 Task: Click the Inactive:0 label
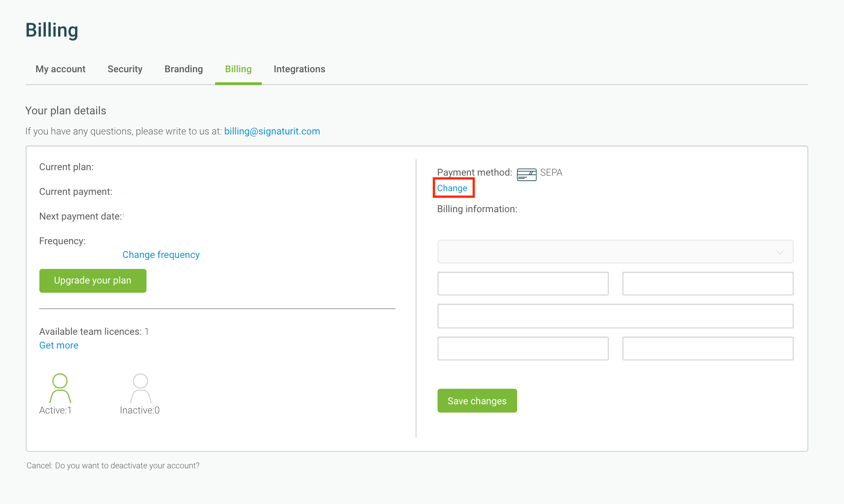click(x=140, y=410)
